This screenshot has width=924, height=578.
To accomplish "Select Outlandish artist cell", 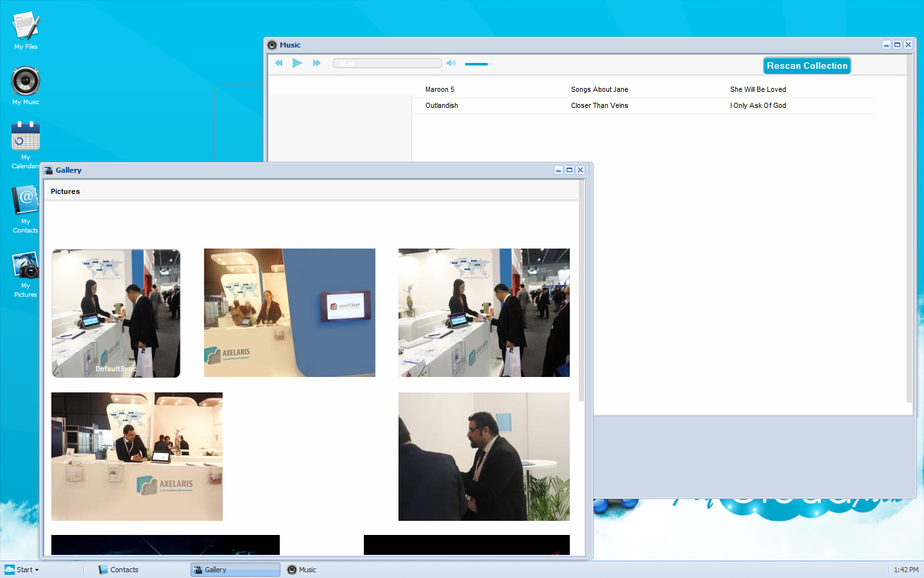I will (441, 105).
